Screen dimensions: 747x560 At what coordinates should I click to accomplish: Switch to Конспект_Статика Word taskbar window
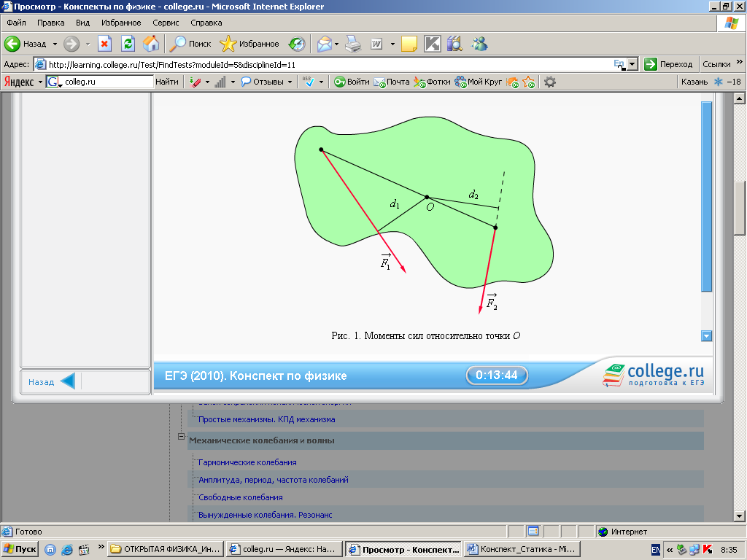tap(522, 549)
